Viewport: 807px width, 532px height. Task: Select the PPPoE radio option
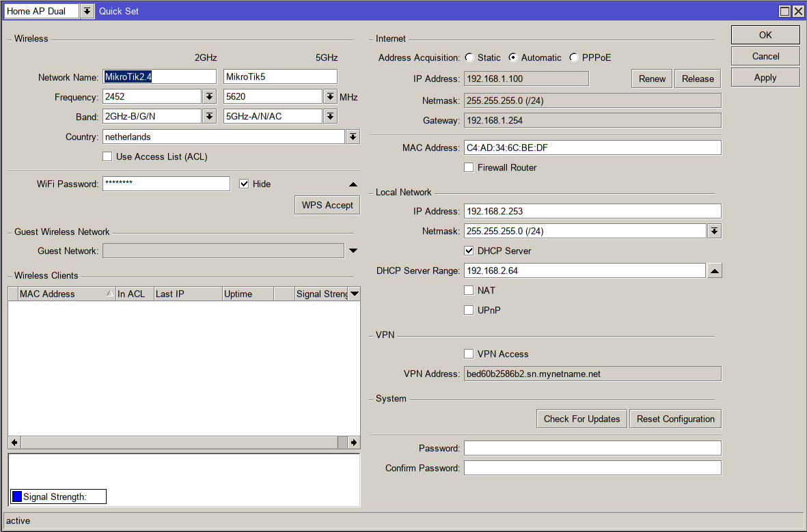573,58
